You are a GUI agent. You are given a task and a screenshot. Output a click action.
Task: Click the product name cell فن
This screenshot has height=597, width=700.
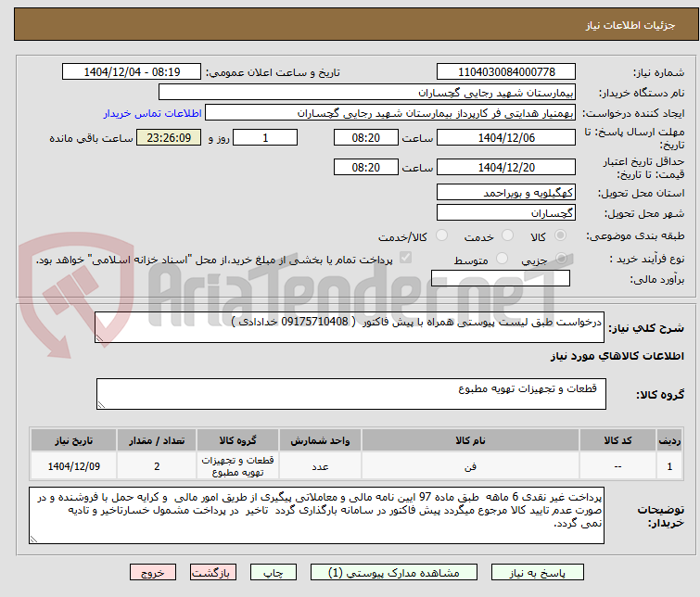[x=471, y=466]
